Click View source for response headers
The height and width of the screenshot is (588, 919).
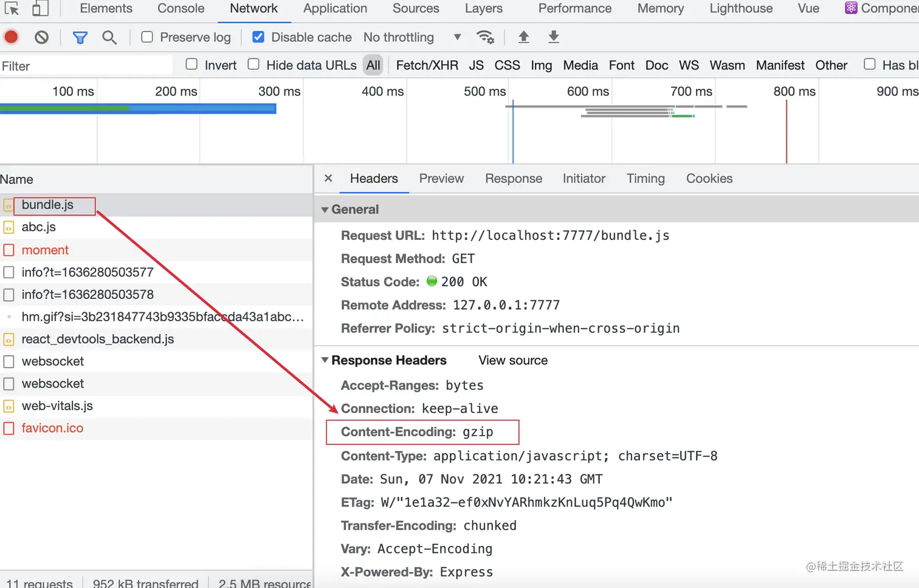(513, 360)
